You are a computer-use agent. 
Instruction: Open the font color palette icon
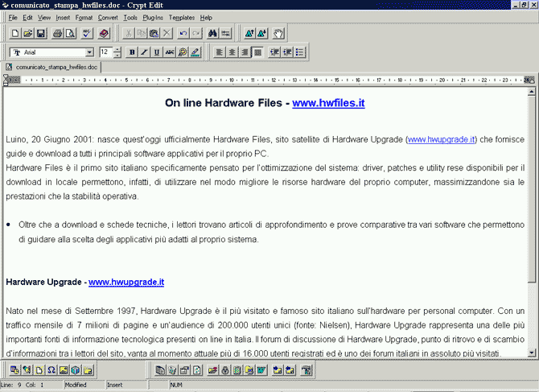183,52
